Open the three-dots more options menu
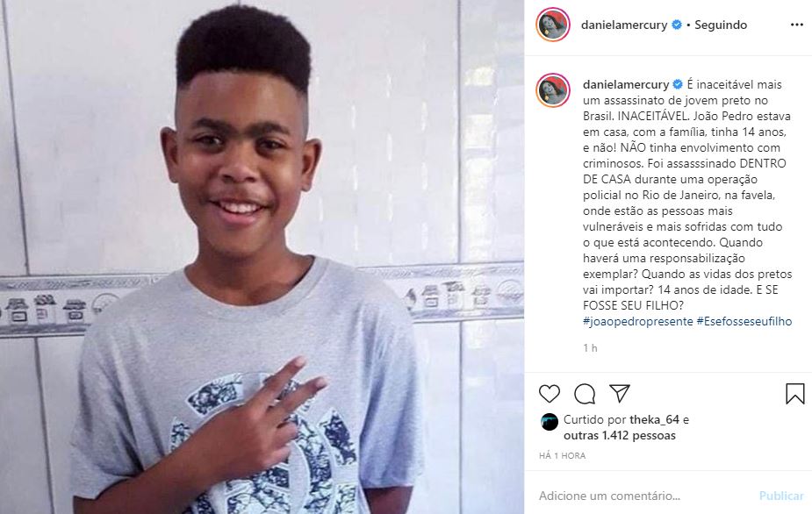The height and width of the screenshot is (514, 812). (x=797, y=25)
